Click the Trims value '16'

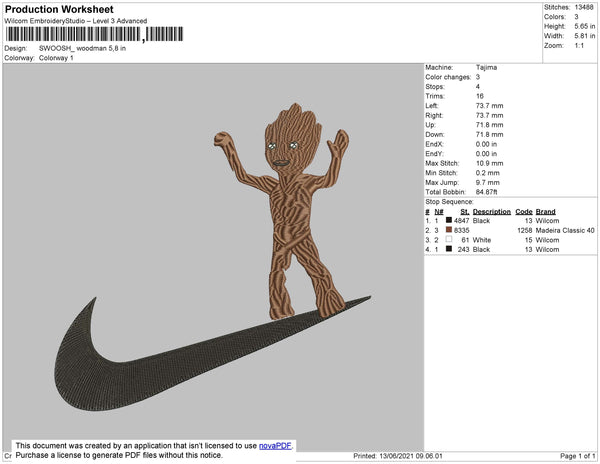tap(480, 96)
